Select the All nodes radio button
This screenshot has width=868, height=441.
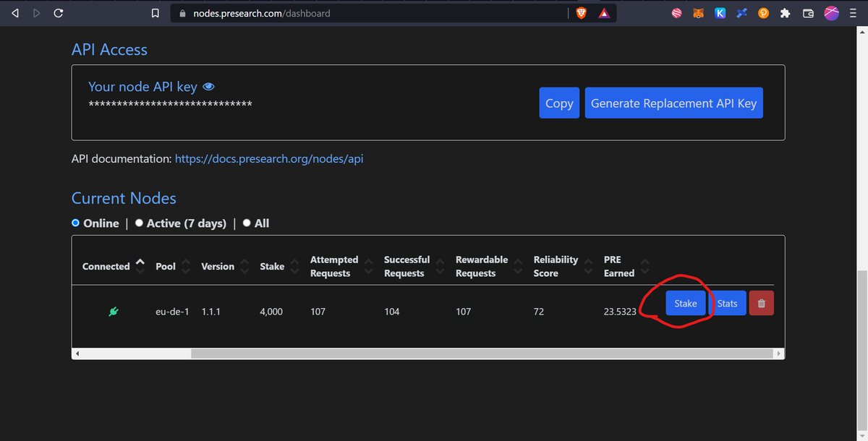tap(247, 223)
